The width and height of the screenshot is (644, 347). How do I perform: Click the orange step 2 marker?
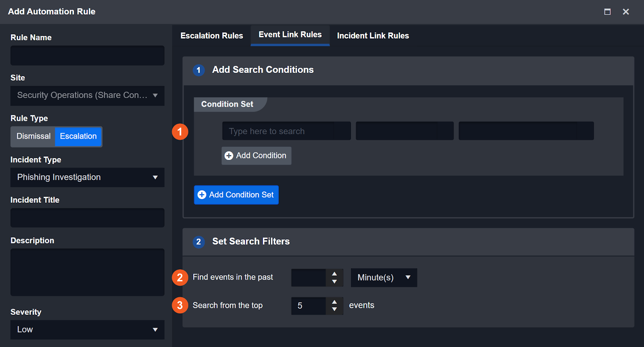pos(180,278)
